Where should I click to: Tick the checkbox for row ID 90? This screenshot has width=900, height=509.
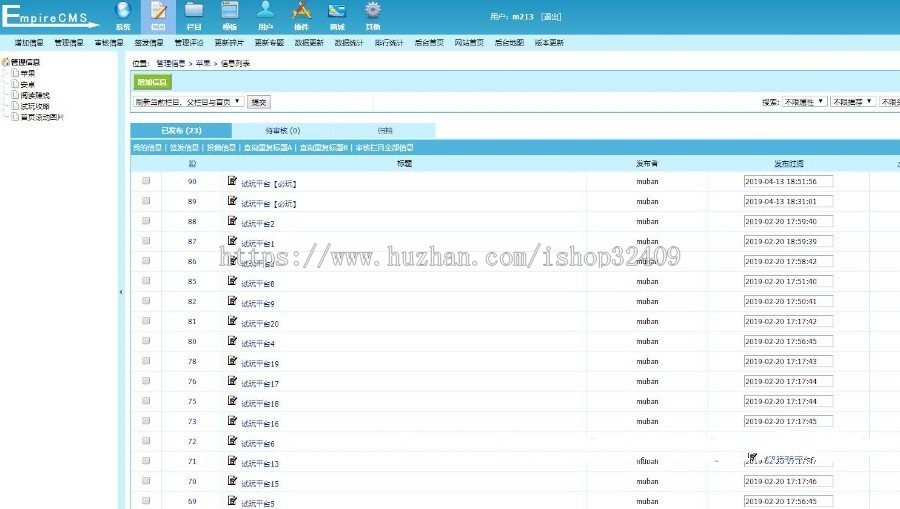(x=146, y=181)
